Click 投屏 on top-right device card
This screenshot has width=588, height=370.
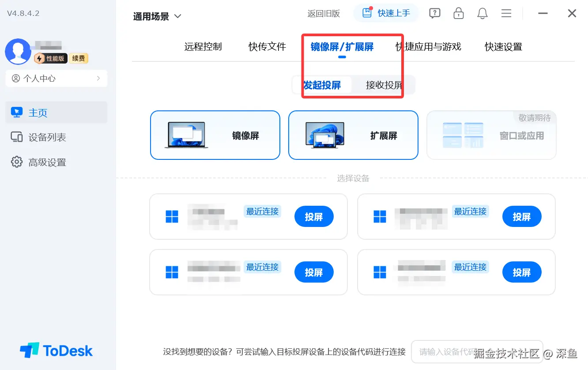(x=522, y=217)
